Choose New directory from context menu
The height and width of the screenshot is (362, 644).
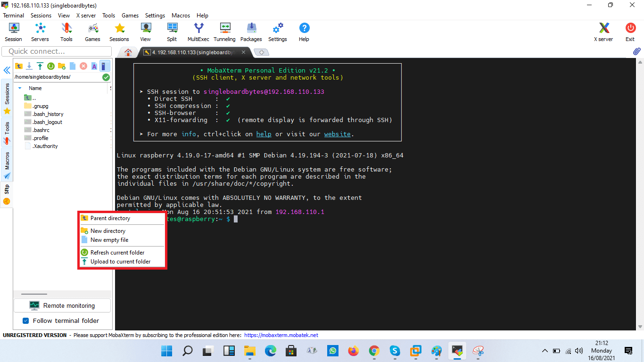click(x=122, y=231)
